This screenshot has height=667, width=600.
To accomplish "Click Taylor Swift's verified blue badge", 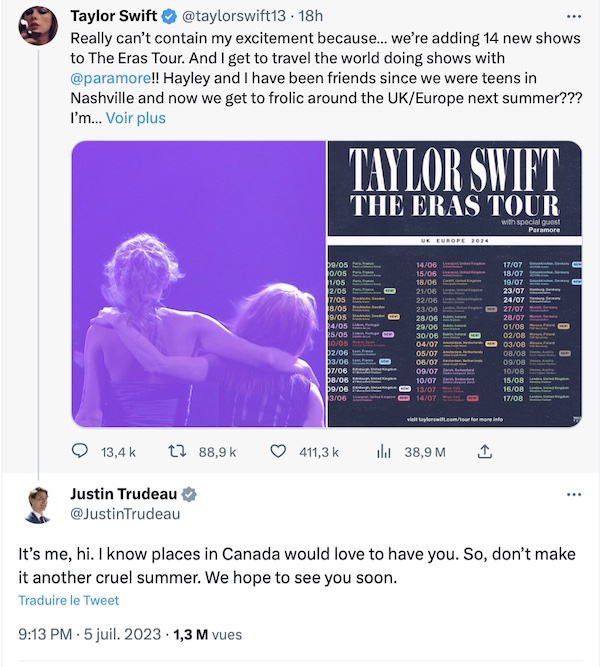I will 169,17.
